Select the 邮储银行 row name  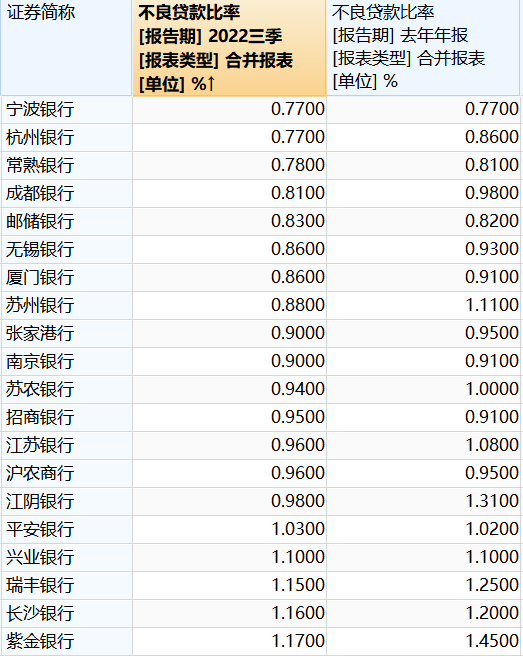click(x=40, y=222)
